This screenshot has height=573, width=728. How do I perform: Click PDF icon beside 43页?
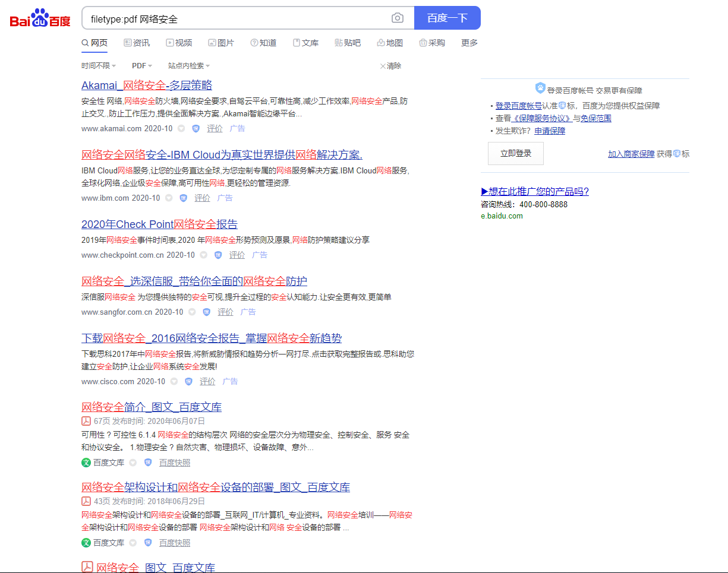(x=86, y=501)
